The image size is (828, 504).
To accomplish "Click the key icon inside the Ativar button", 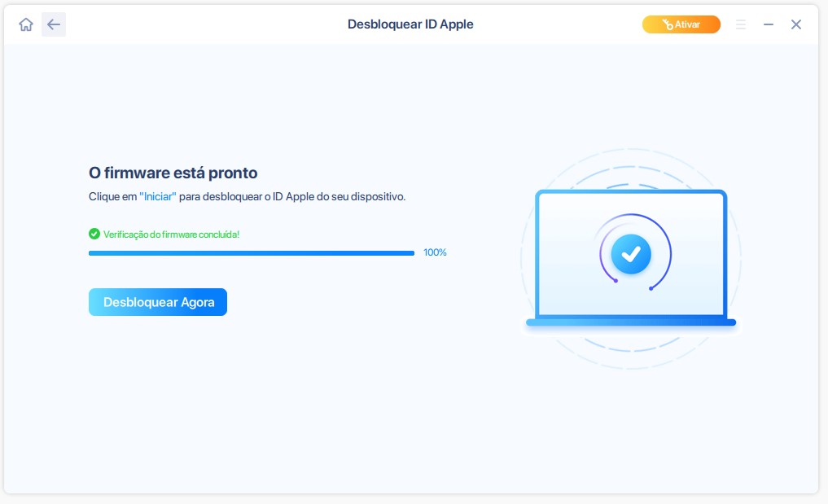I will pos(669,24).
